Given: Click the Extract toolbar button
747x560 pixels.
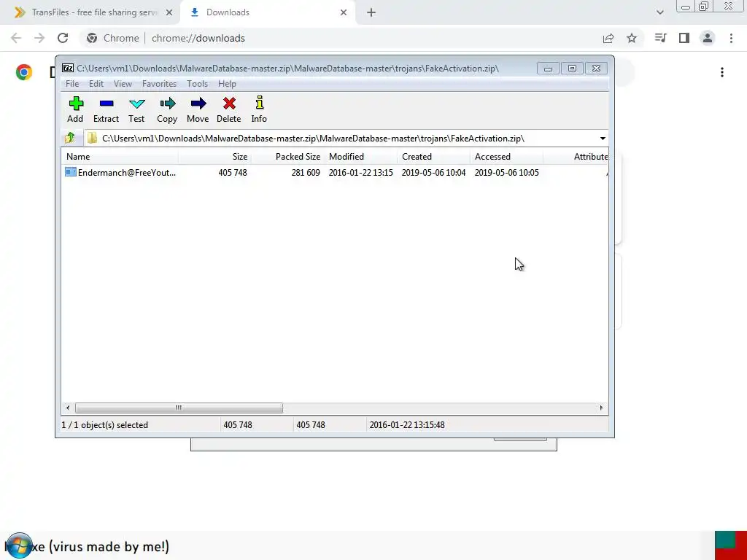Looking at the screenshot, I should tap(106, 109).
